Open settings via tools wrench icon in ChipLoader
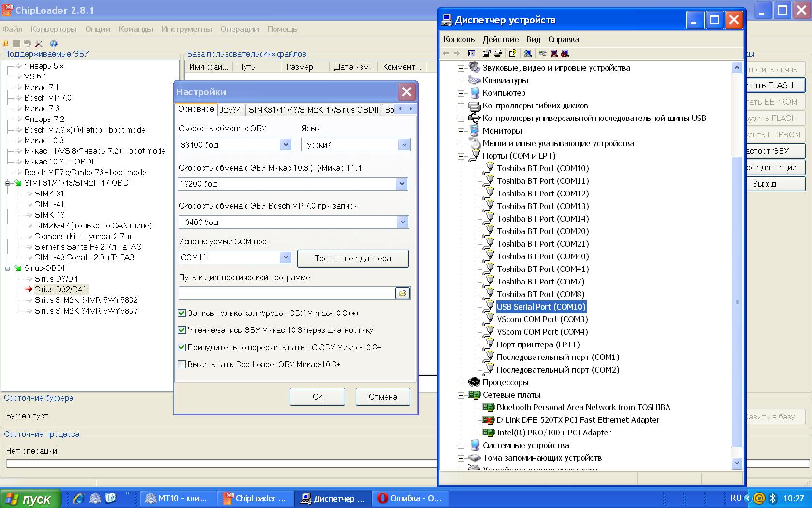 tap(39, 44)
